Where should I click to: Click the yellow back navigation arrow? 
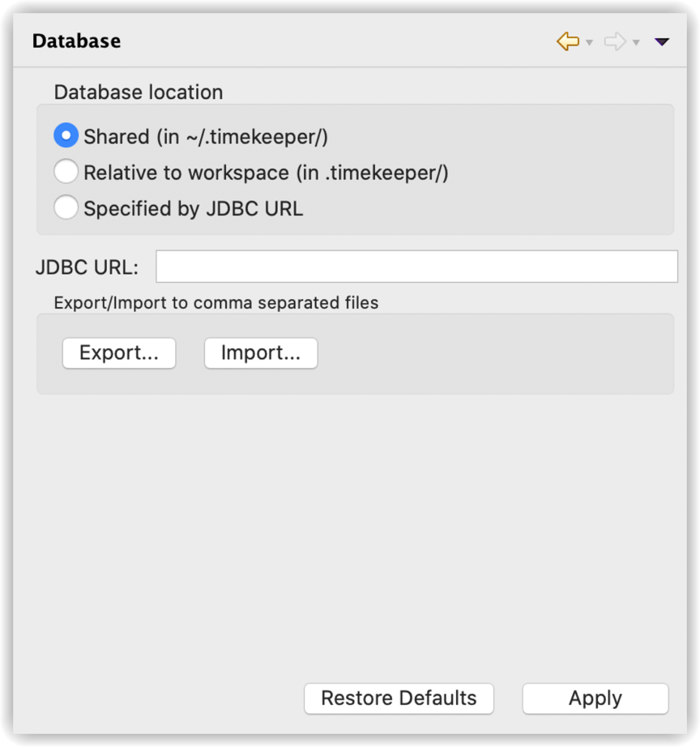[568, 41]
